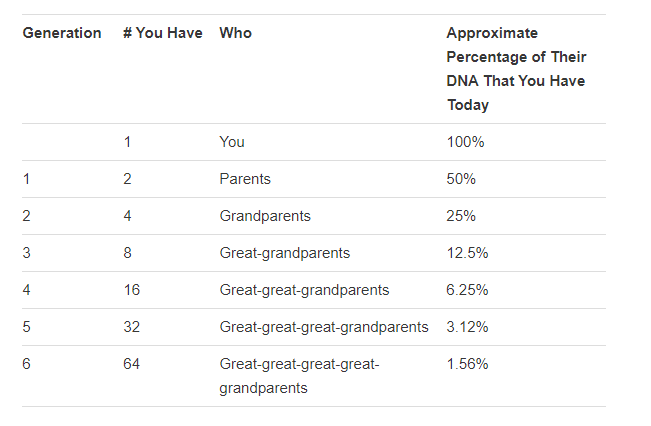
Task: Select the 'Grandparents' cell
Action: (265, 216)
